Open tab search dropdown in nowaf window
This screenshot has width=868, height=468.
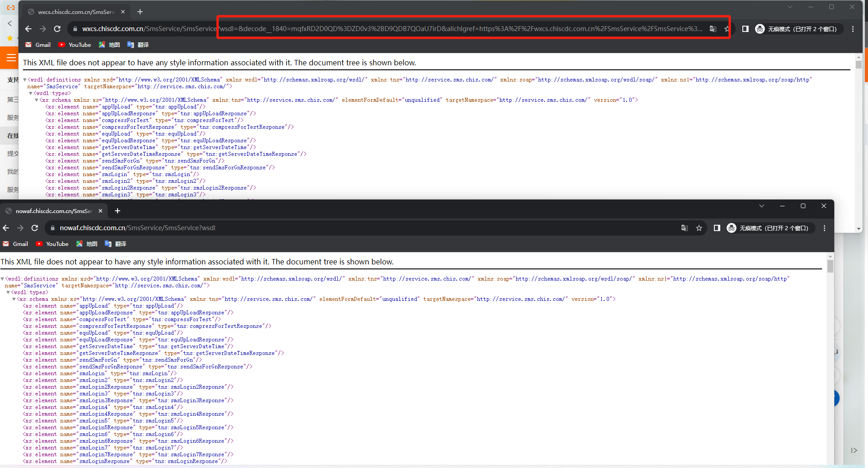click(x=762, y=206)
